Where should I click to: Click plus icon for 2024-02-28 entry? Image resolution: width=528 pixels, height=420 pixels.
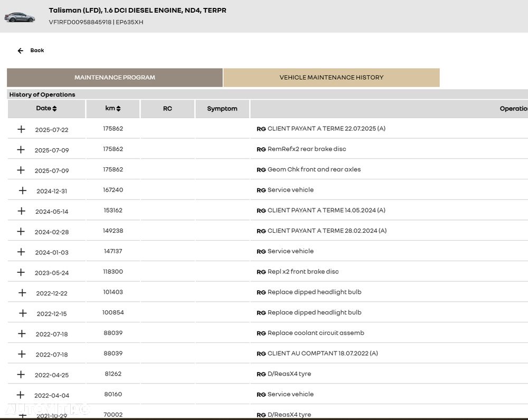(x=21, y=231)
